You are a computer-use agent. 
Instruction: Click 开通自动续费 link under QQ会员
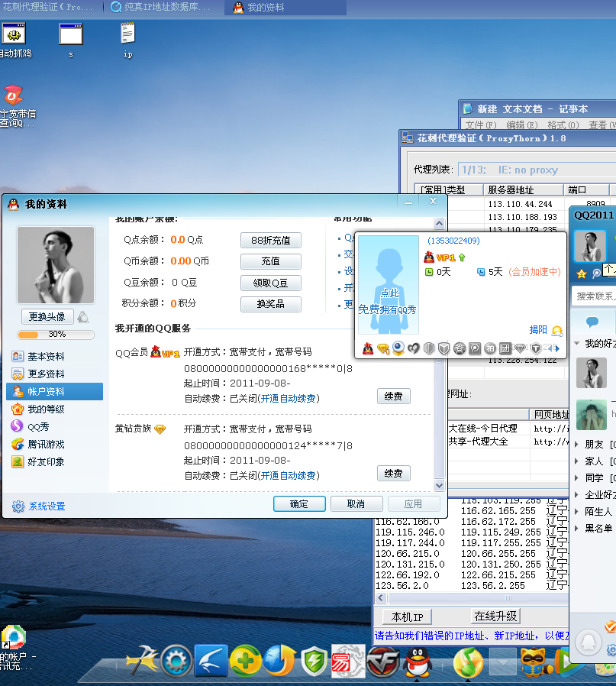288,399
